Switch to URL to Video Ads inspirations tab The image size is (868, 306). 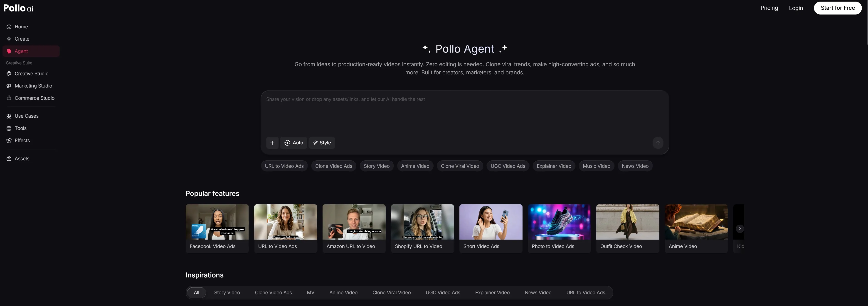tap(586, 293)
